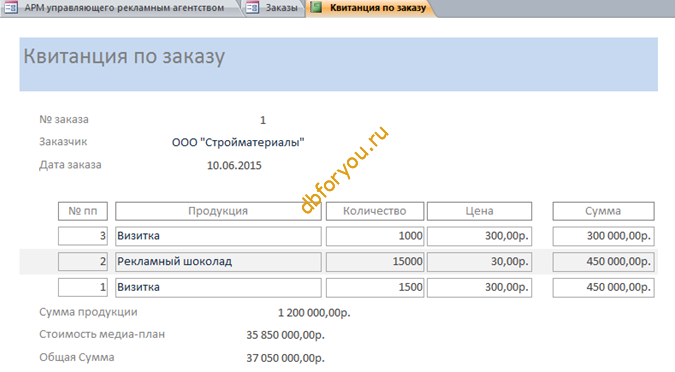Click quantity field showing 1500
This screenshot has width=675, height=372.
pos(375,288)
